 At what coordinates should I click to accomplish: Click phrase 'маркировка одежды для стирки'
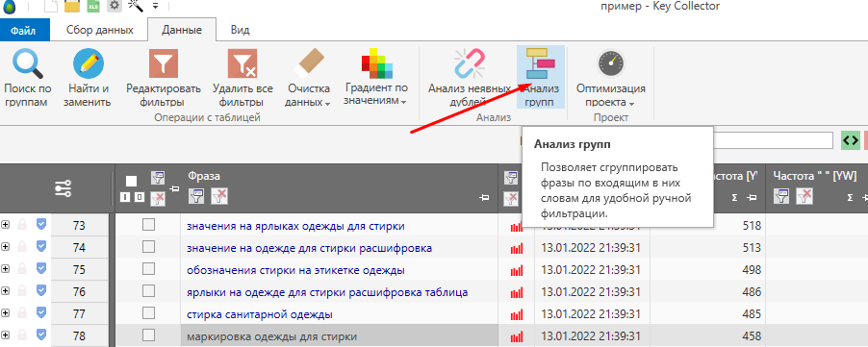[x=271, y=336]
